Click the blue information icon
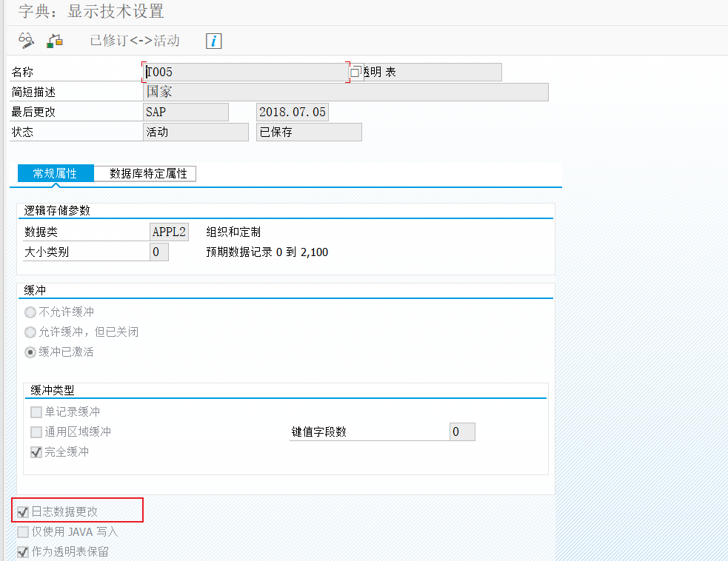This screenshot has width=728, height=561. (x=213, y=41)
